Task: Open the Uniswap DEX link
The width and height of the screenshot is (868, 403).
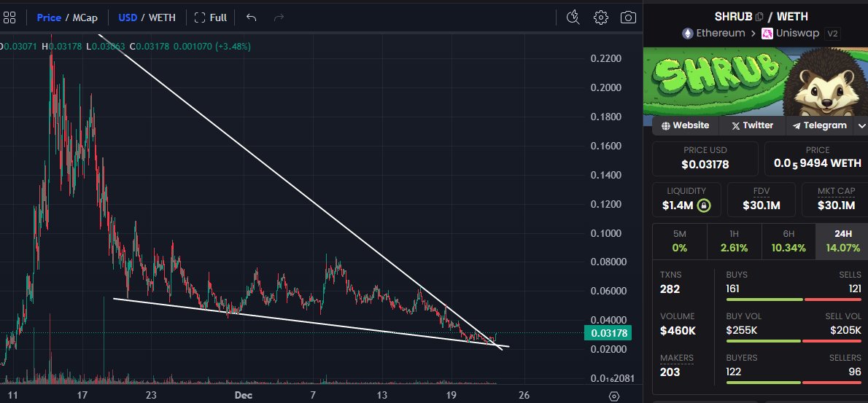Action: [x=797, y=34]
